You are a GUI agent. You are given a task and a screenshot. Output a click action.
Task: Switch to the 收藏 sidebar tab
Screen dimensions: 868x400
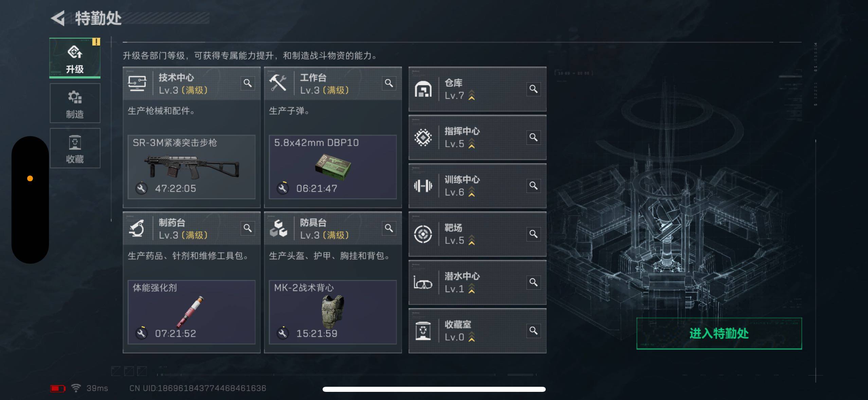click(x=75, y=148)
